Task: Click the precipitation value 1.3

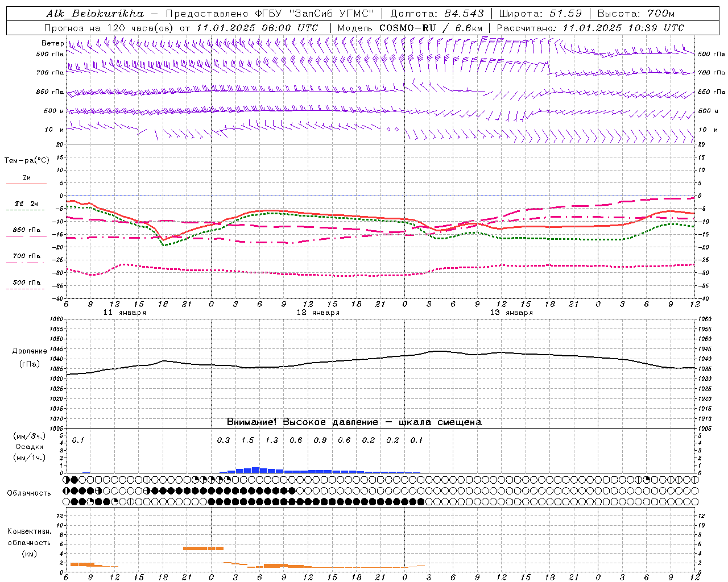Action: [272, 440]
